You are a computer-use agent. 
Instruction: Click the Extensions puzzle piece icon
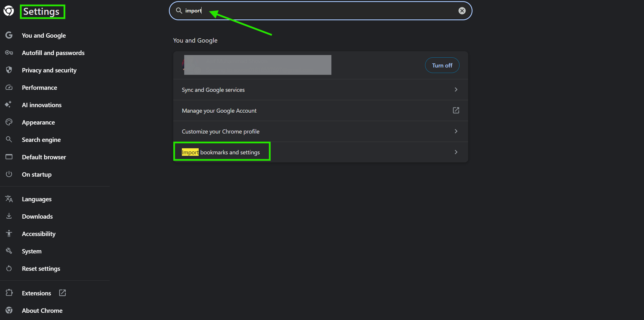[9, 293]
